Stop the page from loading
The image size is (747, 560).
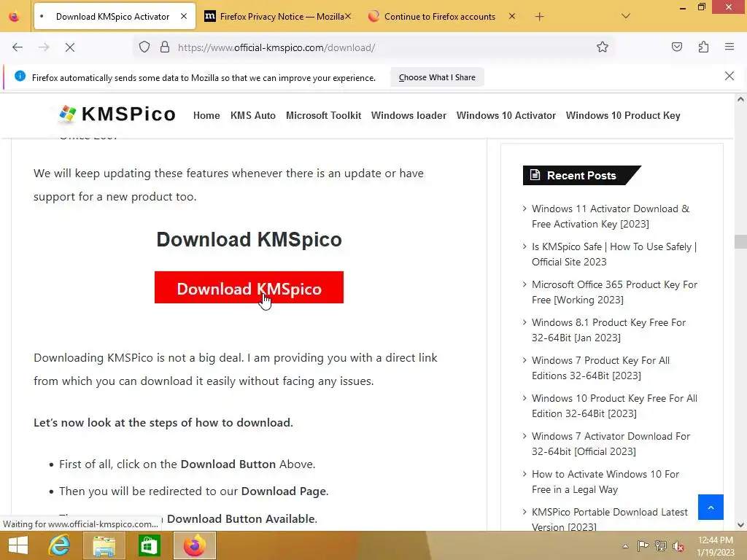click(x=70, y=47)
